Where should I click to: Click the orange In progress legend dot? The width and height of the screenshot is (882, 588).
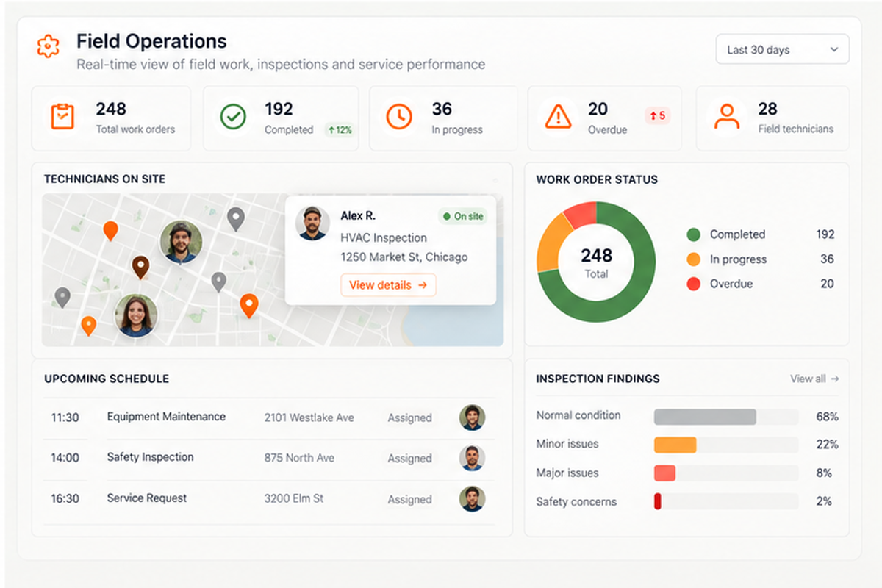click(x=693, y=259)
